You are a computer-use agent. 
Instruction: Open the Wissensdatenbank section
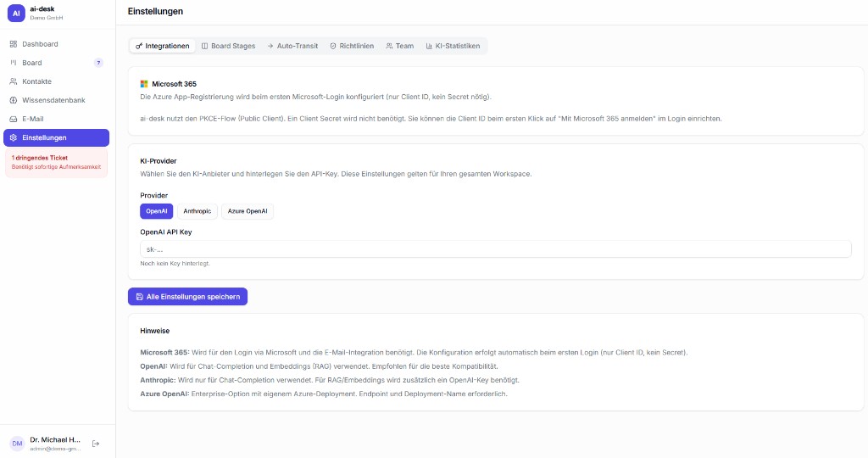pos(53,100)
